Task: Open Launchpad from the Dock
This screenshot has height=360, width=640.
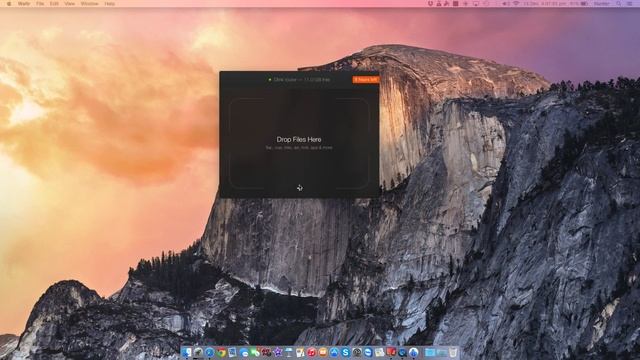Action: pyautogui.click(x=198, y=352)
